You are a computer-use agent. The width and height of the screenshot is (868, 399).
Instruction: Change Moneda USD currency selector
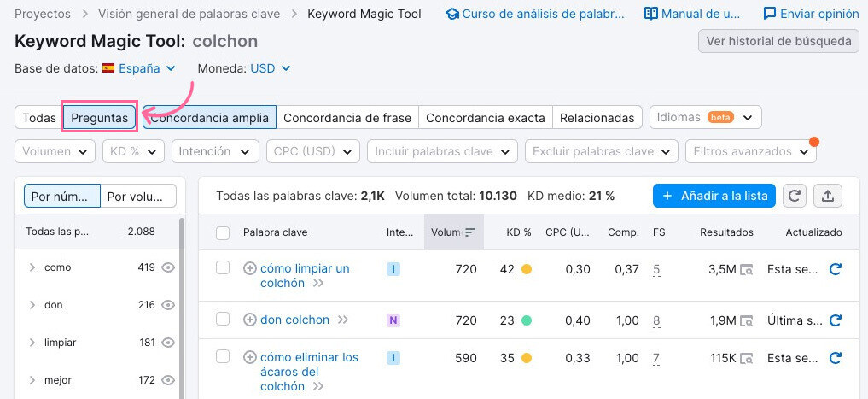271,68
